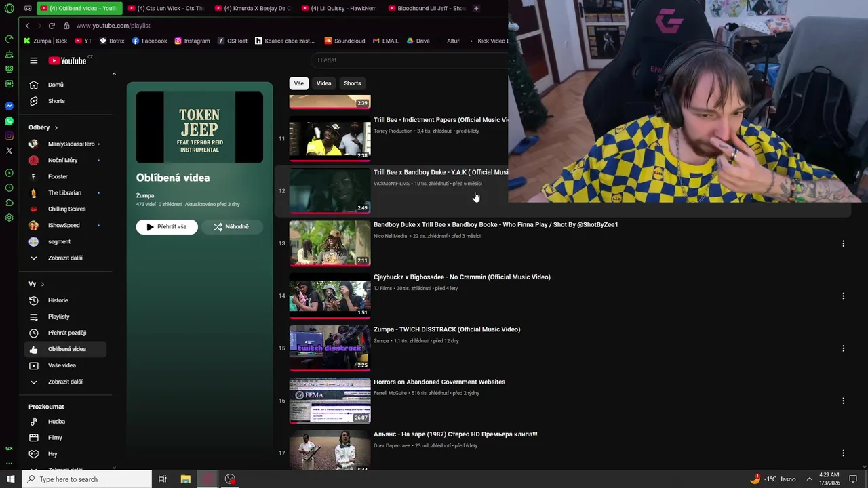The image size is (868, 488).
Task: Click the YouTube Hledat search field
Action: (410, 60)
